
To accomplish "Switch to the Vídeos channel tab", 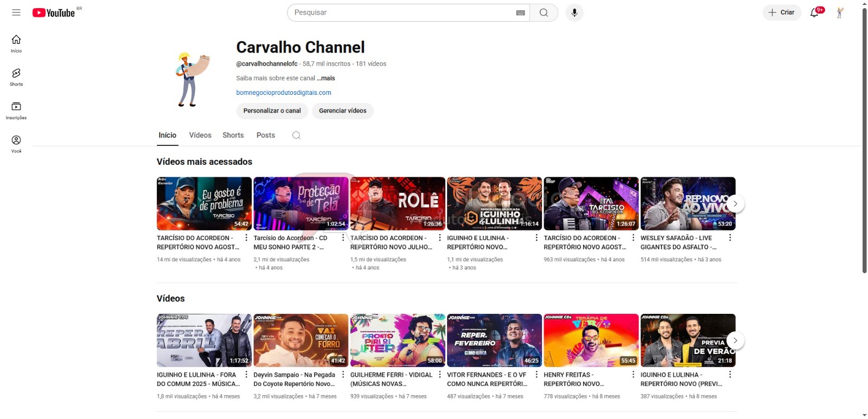I will [200, 136].
